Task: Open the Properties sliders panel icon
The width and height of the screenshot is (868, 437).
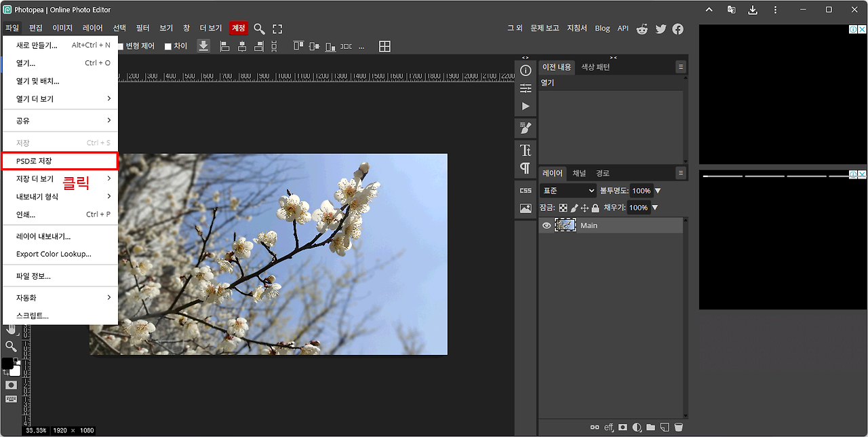Action: (526, 88)
